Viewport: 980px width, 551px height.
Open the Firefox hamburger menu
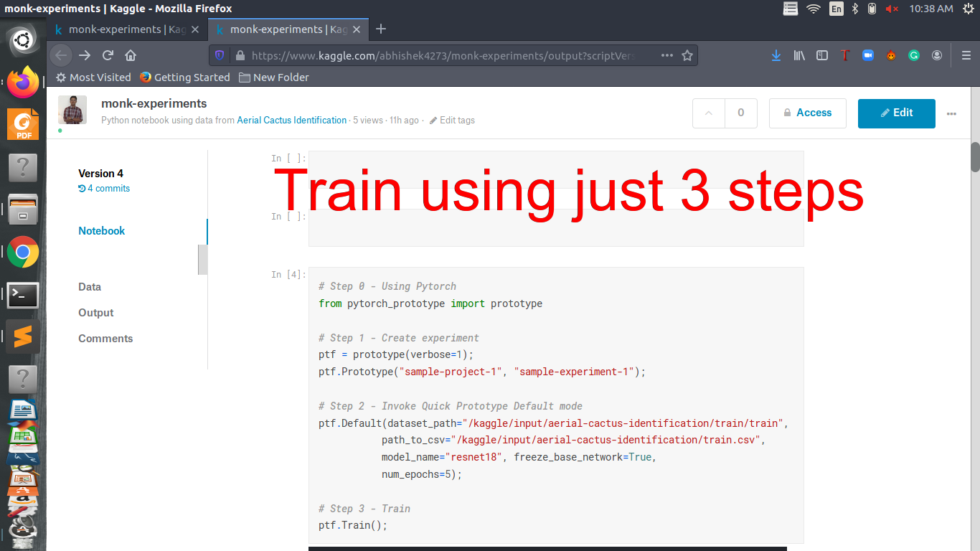[966, 55]
